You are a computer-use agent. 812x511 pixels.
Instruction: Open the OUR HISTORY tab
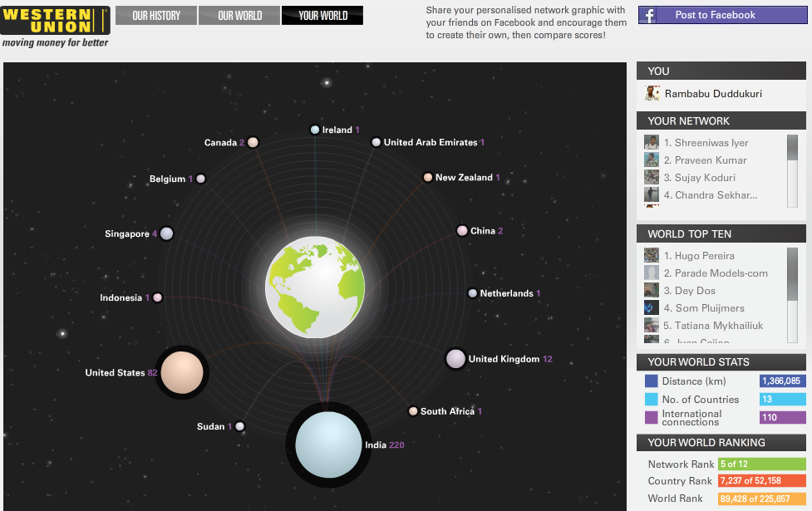coord(156,16)
